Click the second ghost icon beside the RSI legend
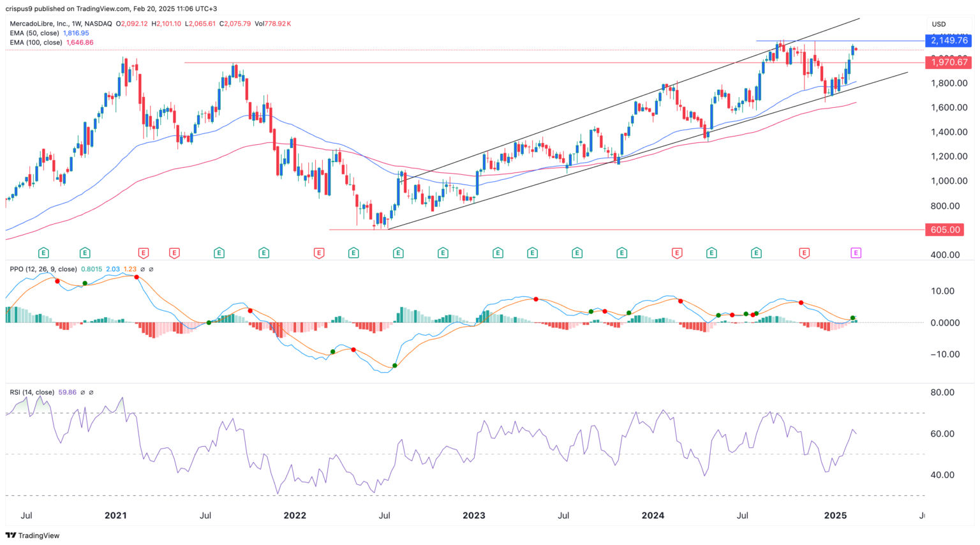Image resolution: width=980 pixels, height=545 pixels. [92, 392]
